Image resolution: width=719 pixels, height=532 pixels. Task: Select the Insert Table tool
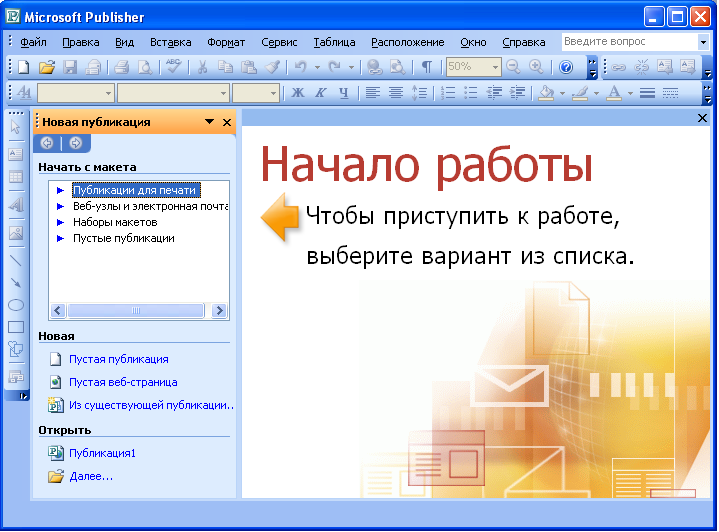(16, 177)
